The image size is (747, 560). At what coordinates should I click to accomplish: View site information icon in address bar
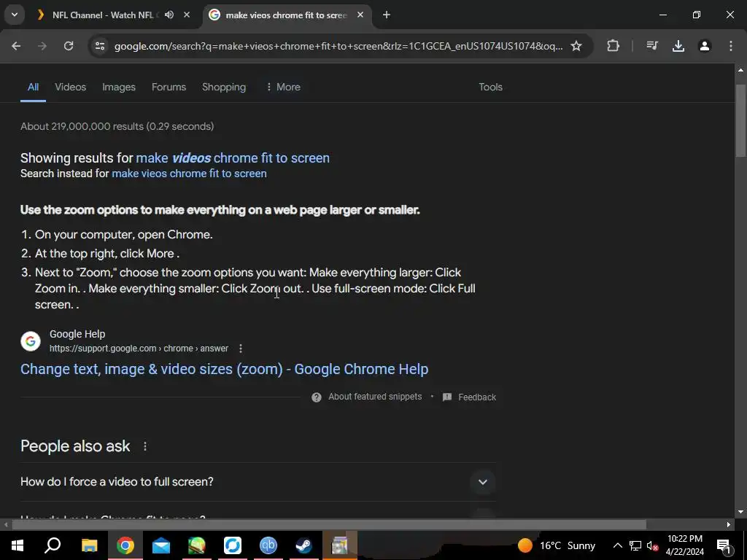pyautogui.click(x=99, y=46)
